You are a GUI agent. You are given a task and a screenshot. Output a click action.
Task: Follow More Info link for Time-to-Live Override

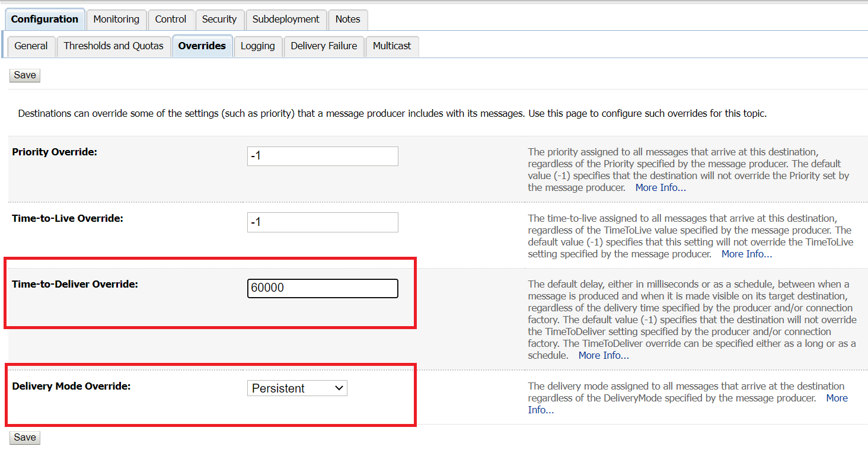point(746,254)
